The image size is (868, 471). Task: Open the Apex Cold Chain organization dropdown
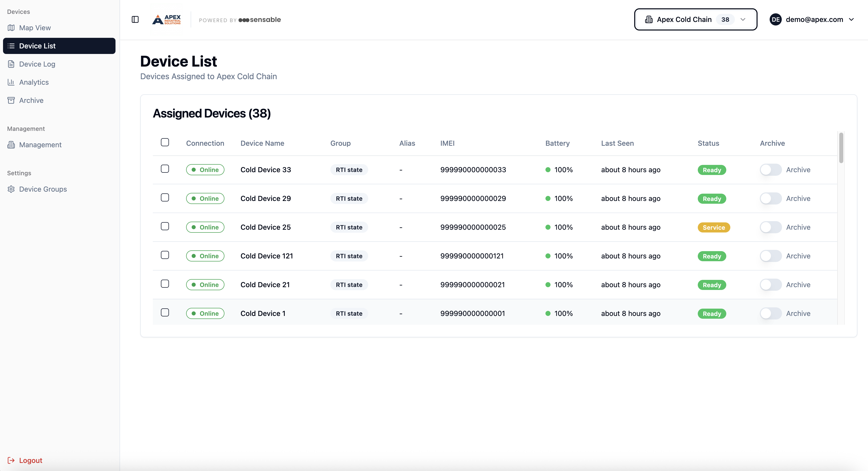pos(696,19)
